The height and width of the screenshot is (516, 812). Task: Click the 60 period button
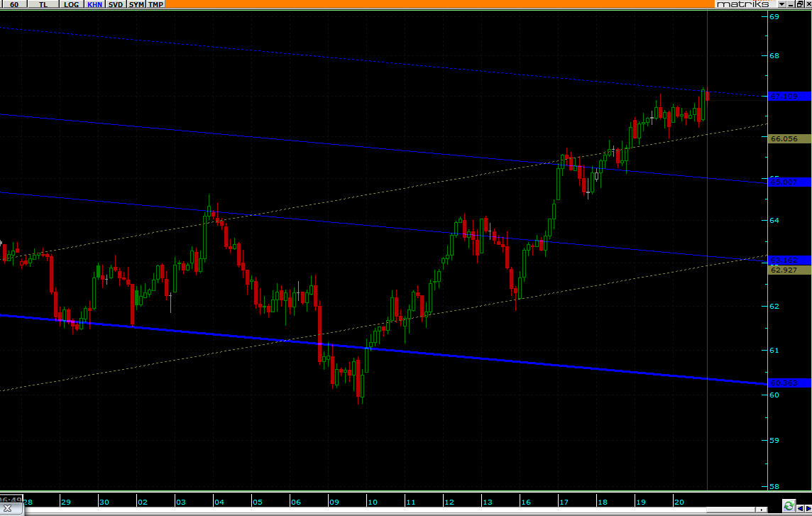[x=14, y=4]
